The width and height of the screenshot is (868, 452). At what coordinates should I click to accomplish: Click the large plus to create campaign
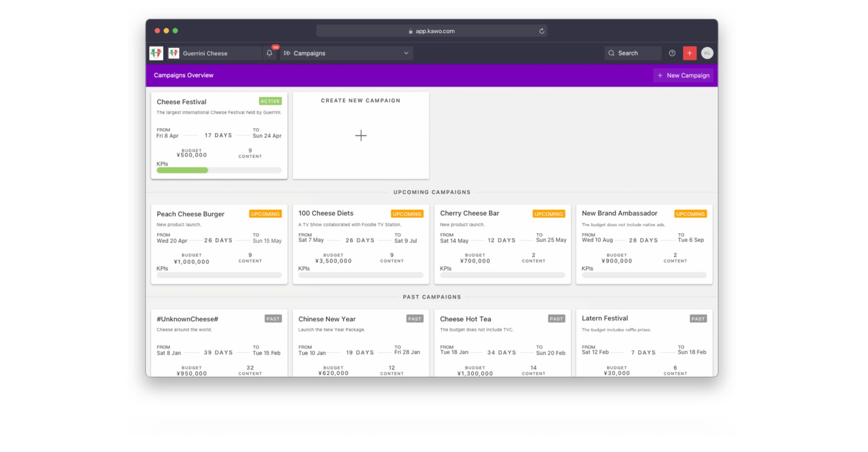(361, 136)
